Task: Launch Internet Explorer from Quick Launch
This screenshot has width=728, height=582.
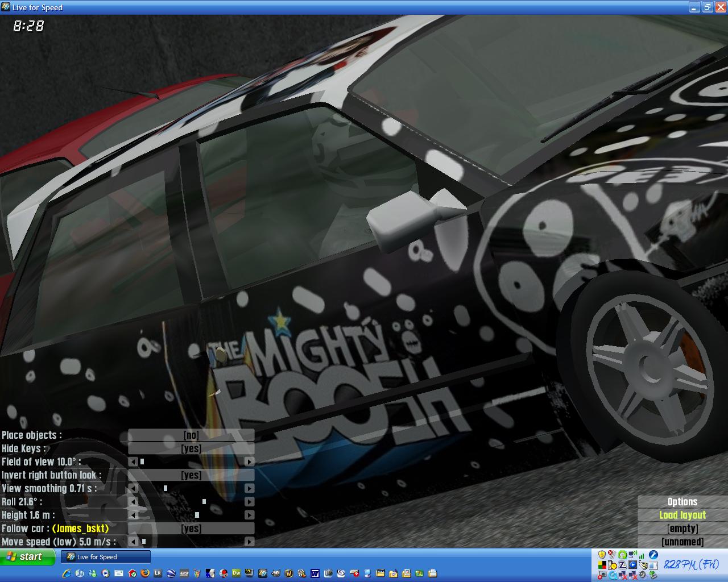Action: click(67, 573)
